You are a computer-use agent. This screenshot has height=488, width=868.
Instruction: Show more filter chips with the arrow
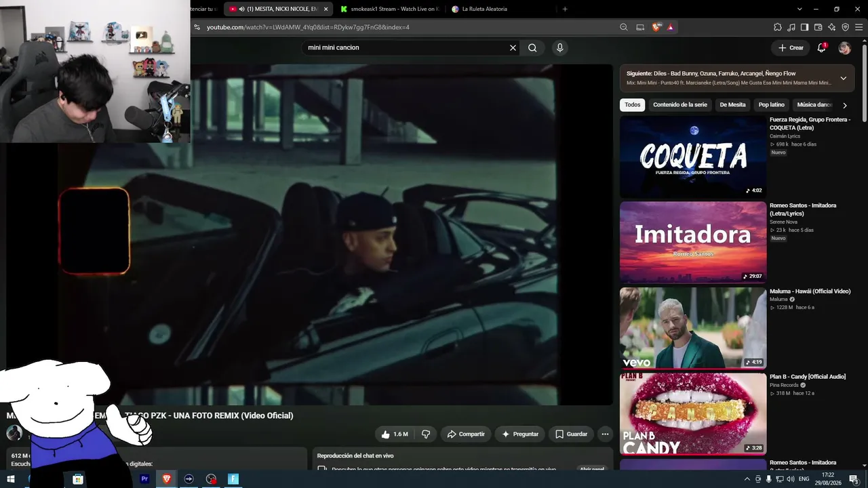[844, 105]
